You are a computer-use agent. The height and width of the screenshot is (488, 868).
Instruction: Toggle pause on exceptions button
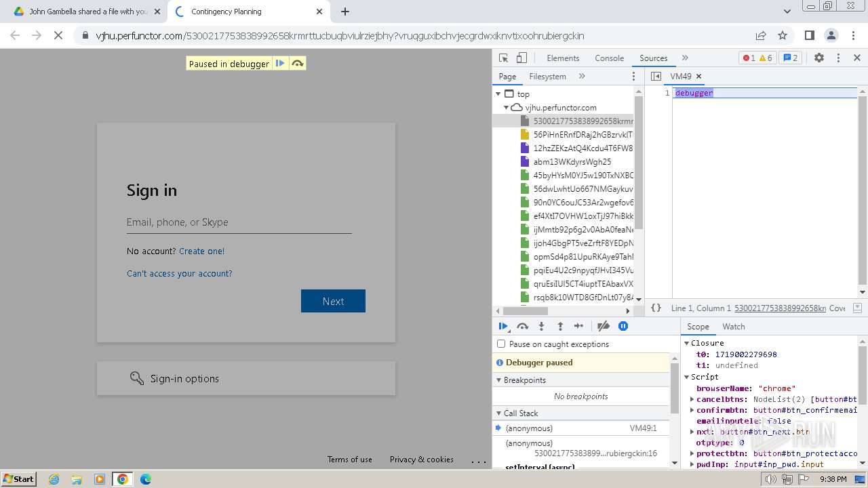point(623,327)
